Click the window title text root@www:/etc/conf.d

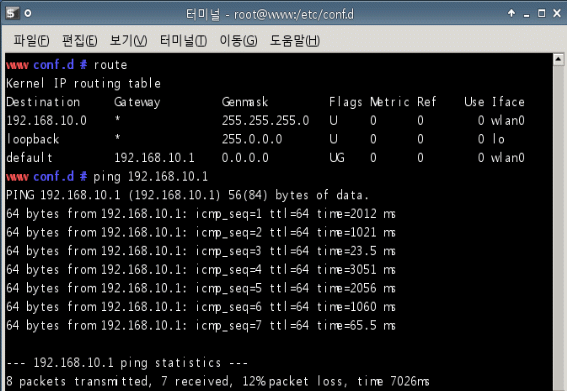click(x=294, y=14)
